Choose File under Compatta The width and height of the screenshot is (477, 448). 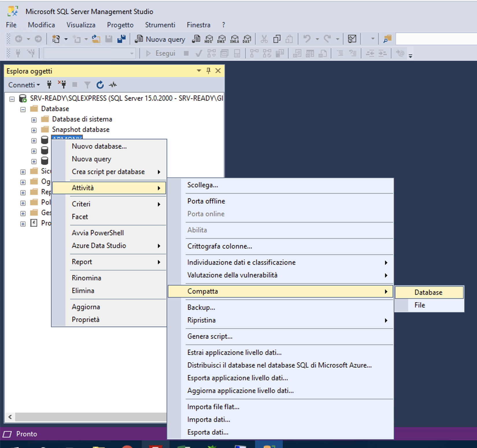click(x=429, y=305)
